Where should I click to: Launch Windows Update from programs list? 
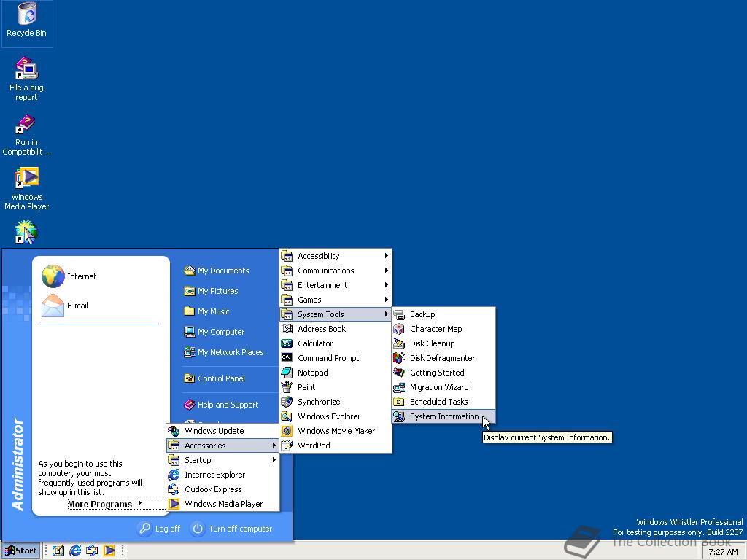pos(222,431)
